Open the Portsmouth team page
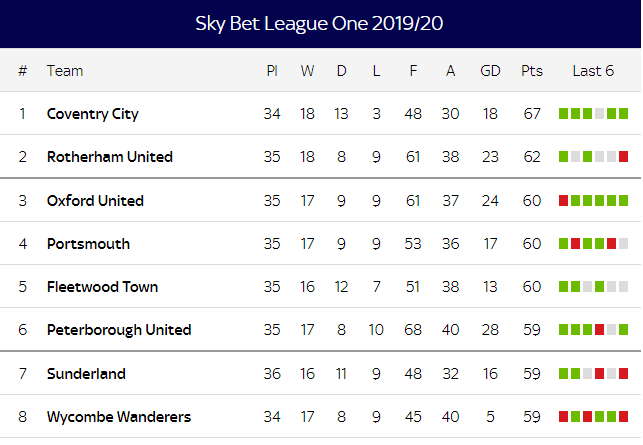The width and height of the screenshot is (643, 445). tap(88, 244)
